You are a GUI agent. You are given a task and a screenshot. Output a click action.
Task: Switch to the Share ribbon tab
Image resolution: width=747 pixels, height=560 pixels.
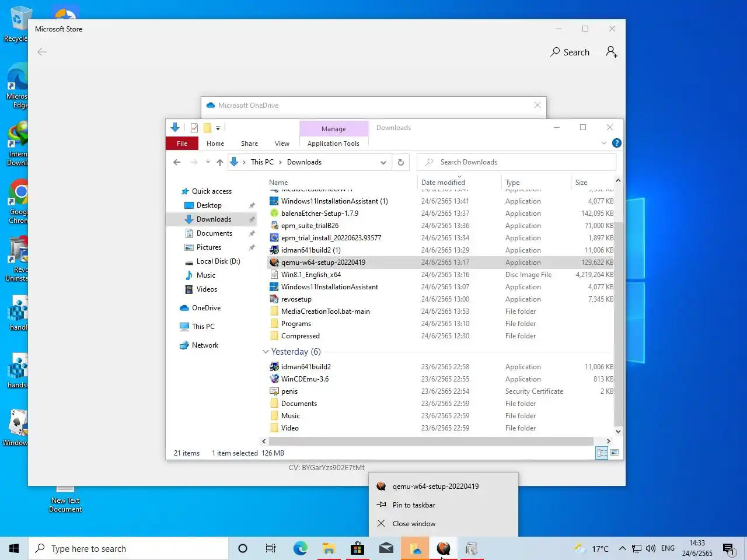tap(249, 143)
